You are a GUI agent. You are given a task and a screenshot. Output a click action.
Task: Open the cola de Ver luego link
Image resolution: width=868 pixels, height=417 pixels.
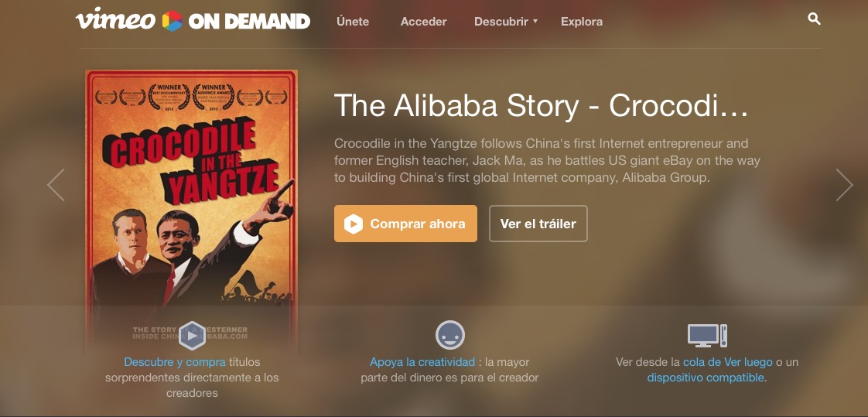tap(727, 362)
